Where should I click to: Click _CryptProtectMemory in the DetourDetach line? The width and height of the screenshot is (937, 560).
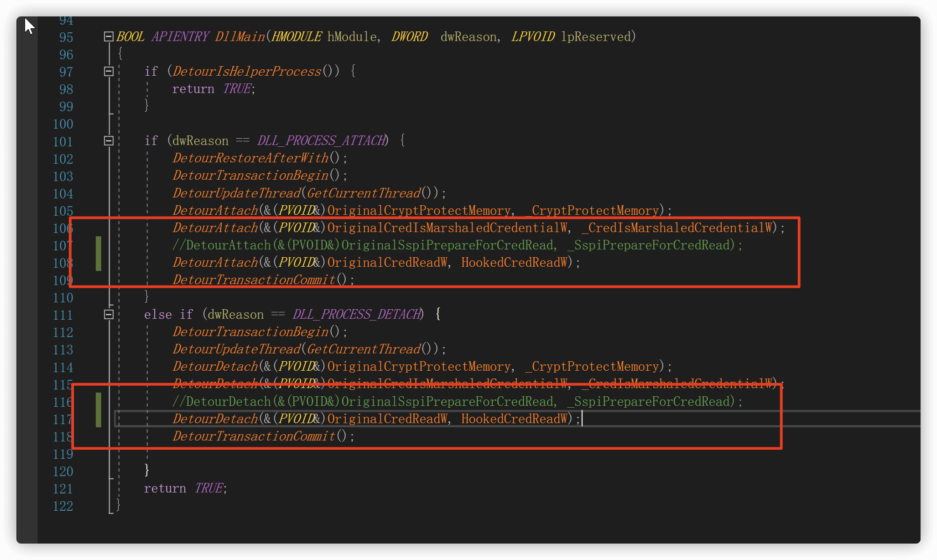[592, 367]
